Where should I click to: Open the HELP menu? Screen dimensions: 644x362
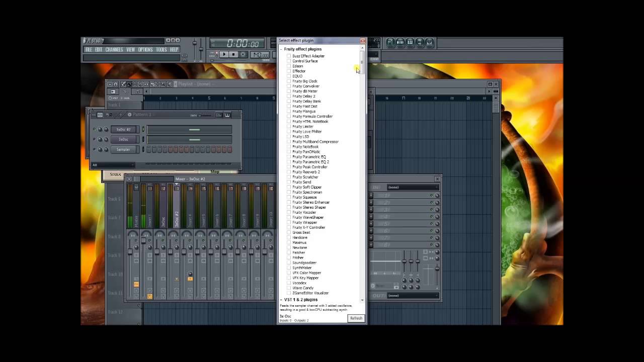pos(174,50)
